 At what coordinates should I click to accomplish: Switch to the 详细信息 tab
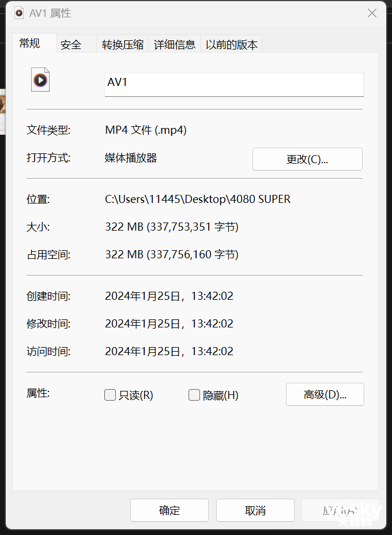point(174,44)
